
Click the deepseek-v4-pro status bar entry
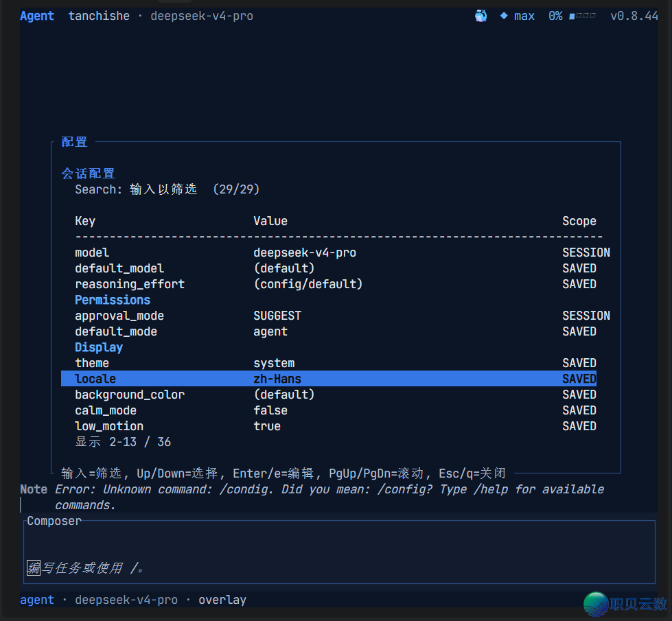tap(126, 600)
